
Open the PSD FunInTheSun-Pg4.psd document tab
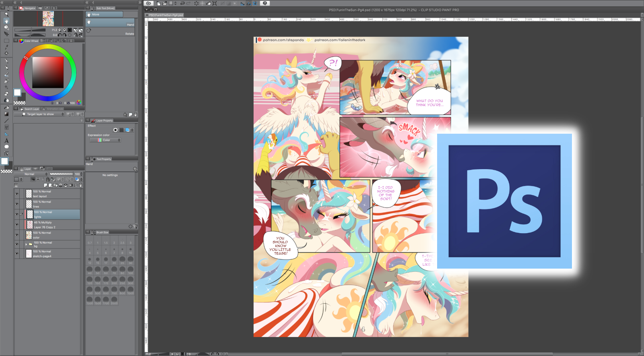click(x=165, y=15)
